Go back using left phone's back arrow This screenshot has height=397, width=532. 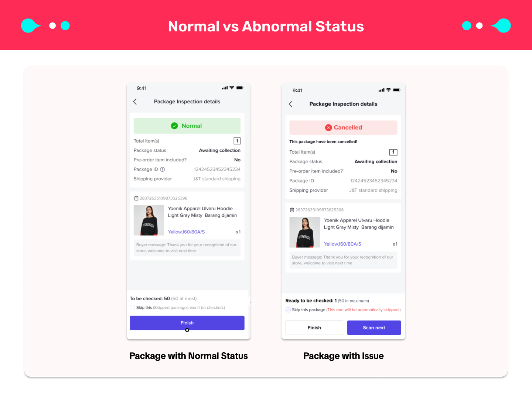click(135, 102)
